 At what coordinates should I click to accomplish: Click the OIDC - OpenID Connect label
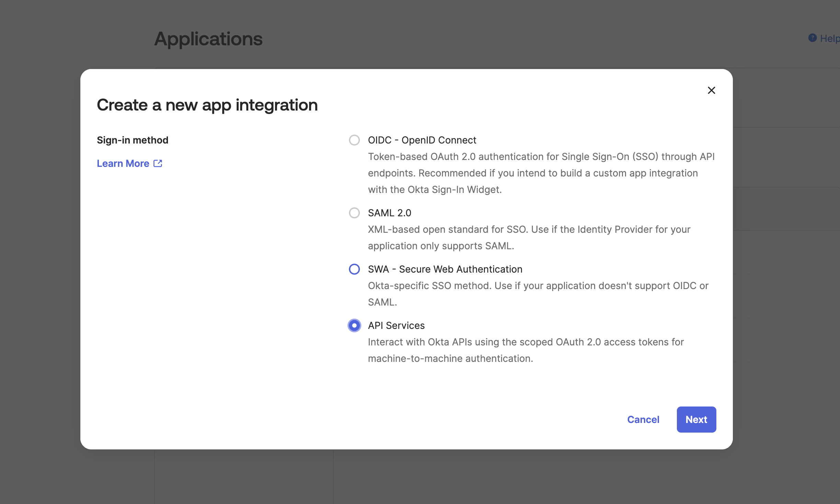(422, 140)
